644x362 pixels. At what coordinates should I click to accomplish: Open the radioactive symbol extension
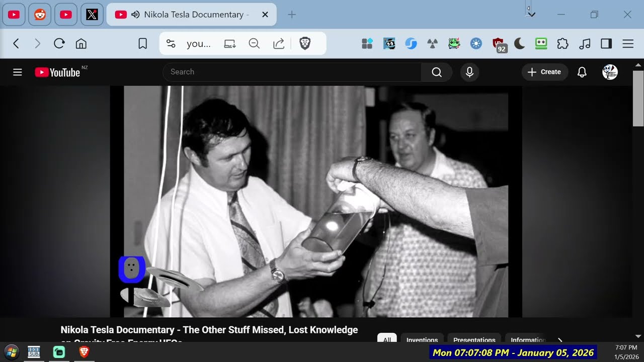pos(432,44)
